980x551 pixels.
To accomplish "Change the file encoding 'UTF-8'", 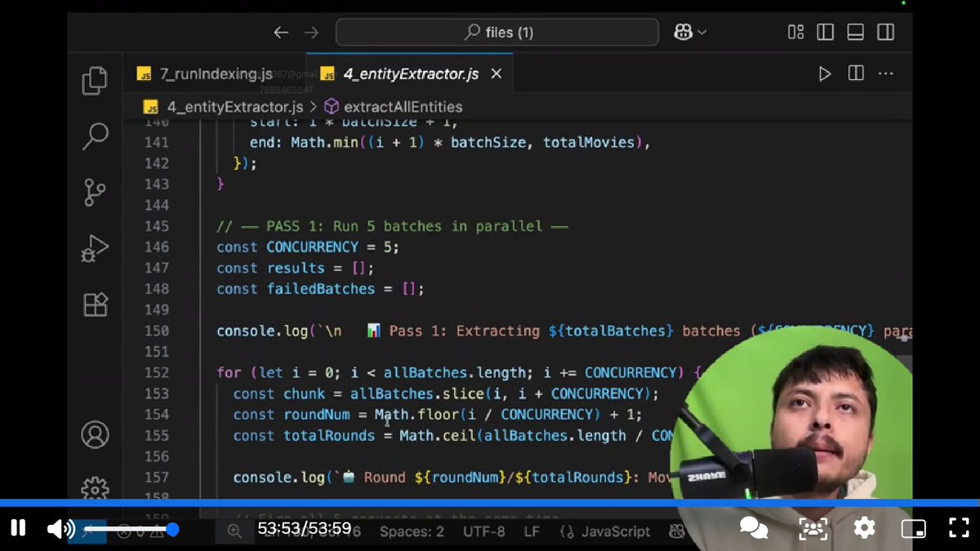I will point(484,531).
